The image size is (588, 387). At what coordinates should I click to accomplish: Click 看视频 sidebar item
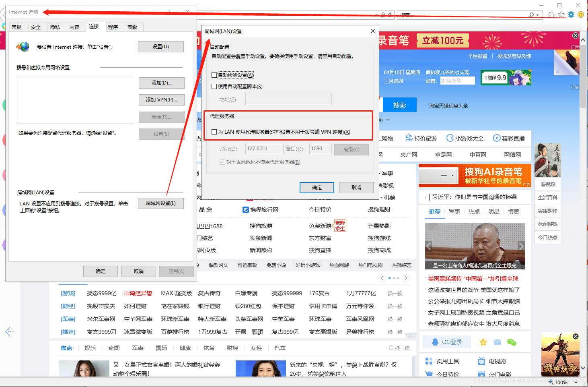click(547, 184)
